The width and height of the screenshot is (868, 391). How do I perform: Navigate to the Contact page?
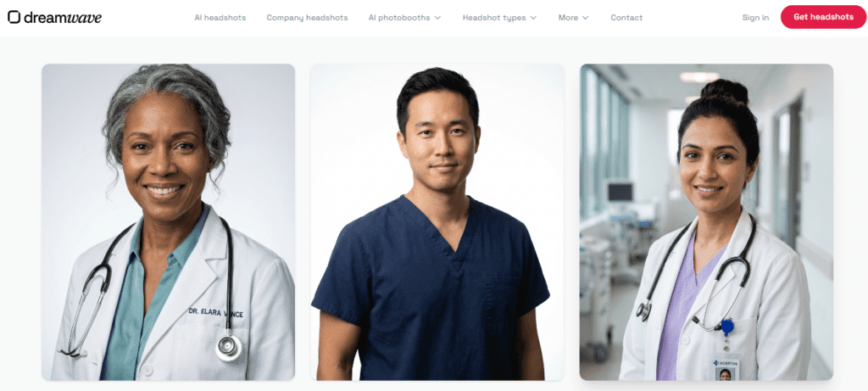(626, 18)
